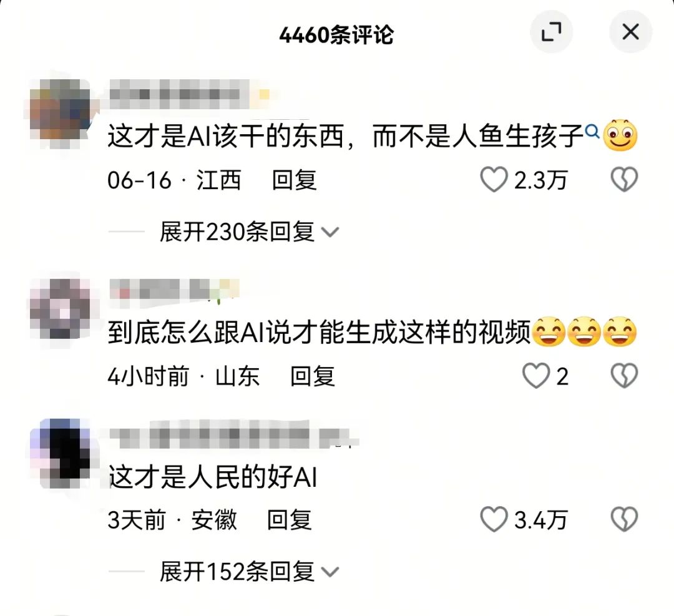Dislike the 这才是人民的好AI comment
674x616 pixels.
coord(624,519)
